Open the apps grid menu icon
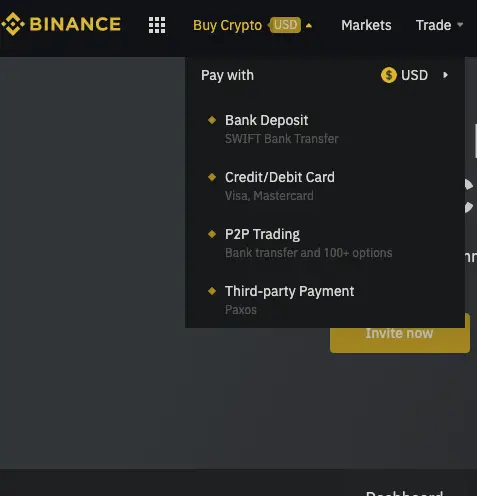Viewport: 477px width, 496px height. point(157,25)
